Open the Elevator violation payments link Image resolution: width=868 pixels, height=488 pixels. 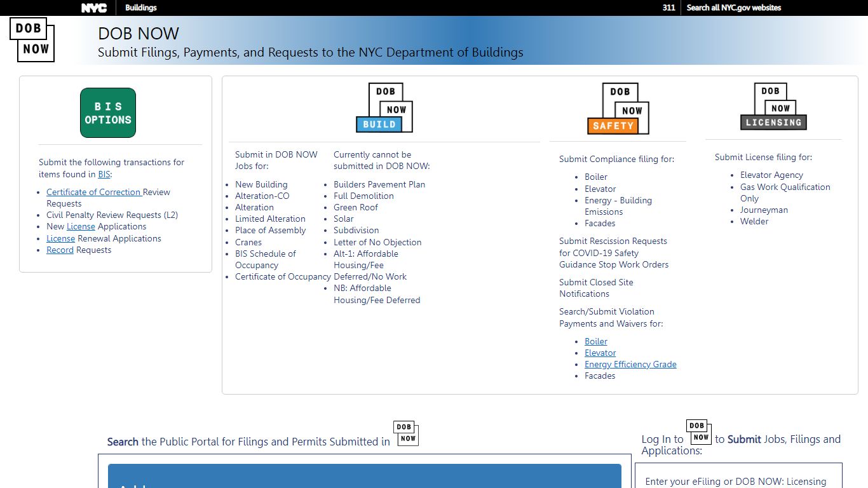tap(600, 353)
